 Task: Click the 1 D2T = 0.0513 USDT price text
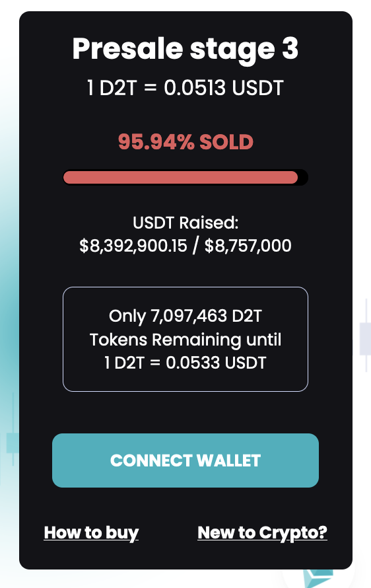(185, 88)
